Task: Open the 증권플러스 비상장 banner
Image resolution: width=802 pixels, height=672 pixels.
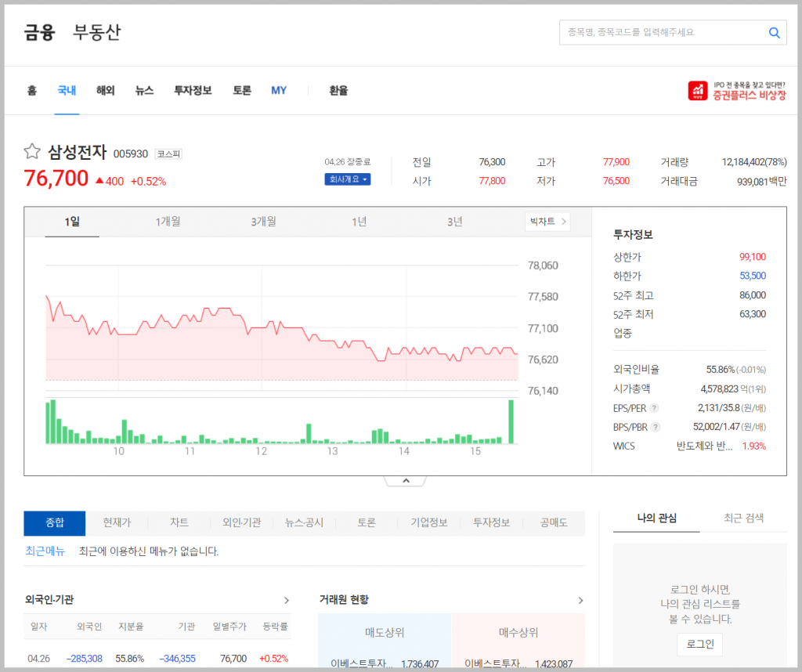Action: pyautogui.click(x=736, y=91)
